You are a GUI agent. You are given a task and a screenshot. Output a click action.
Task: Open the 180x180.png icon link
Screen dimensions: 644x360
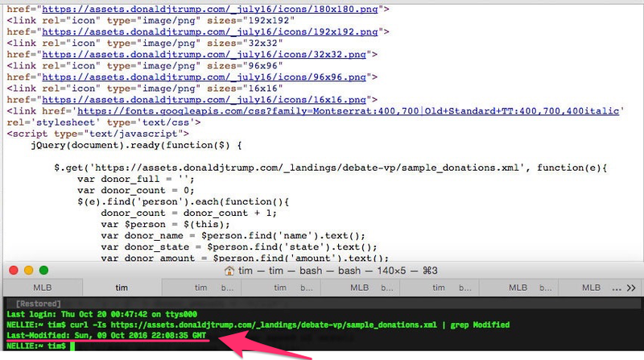coord(210,9)
